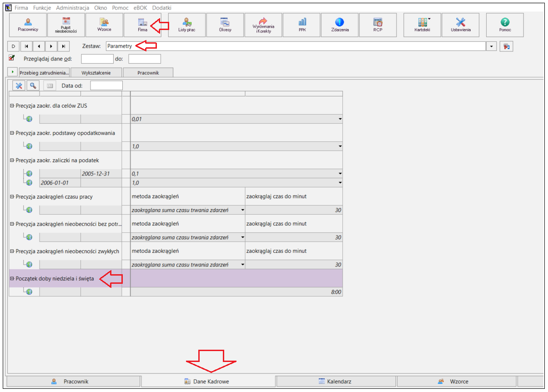
Task: Click the Data od input field
Action: pyautogui.click(x=106, y=85)
